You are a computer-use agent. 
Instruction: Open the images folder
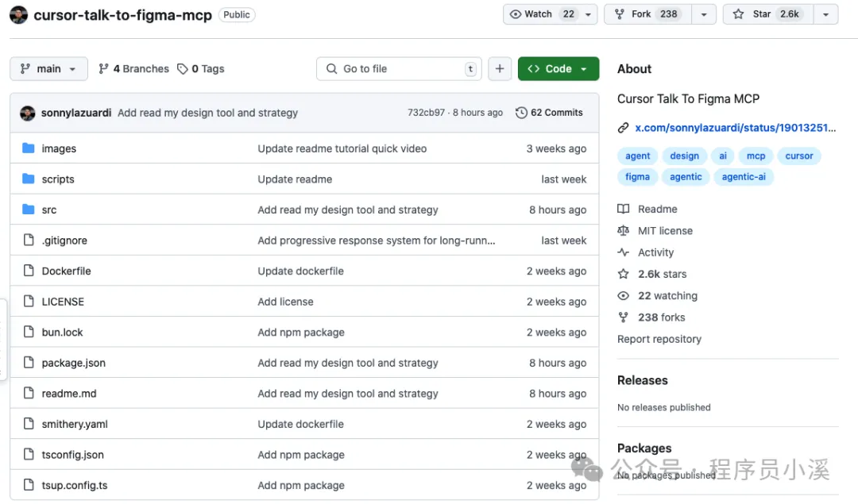coord(59,148)
